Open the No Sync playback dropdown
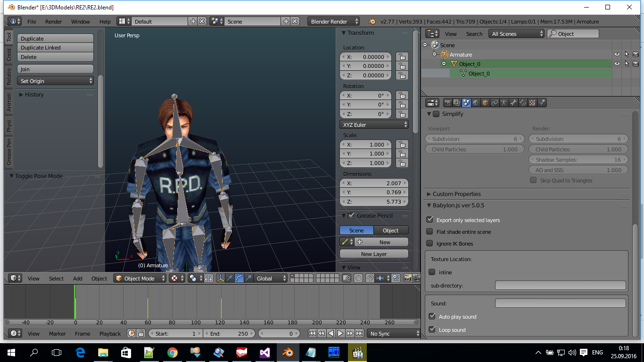This screenshot has width=644, height=362. [x=394, y=334]
